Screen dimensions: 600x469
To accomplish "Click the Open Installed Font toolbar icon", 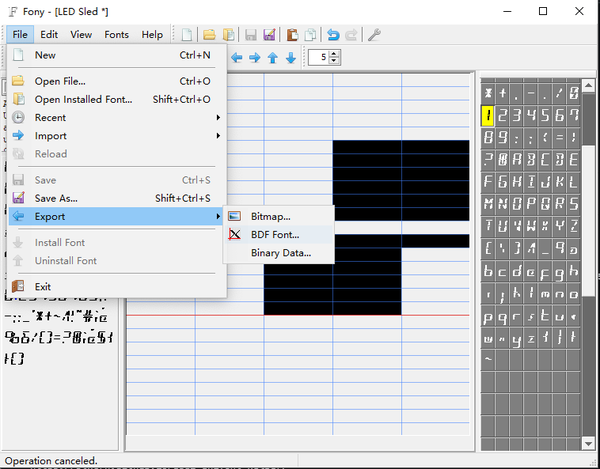I will [229, 34].
